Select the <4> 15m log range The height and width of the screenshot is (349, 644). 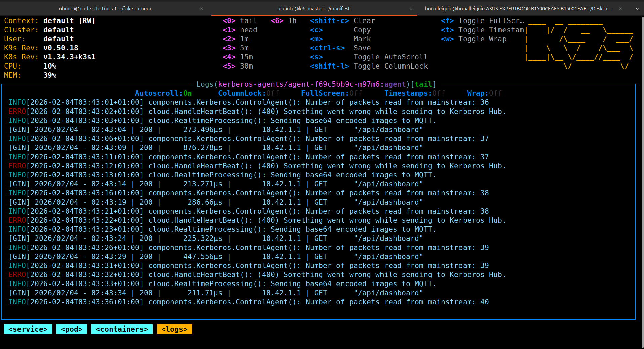pyautogui.click(x=238, y=57)
